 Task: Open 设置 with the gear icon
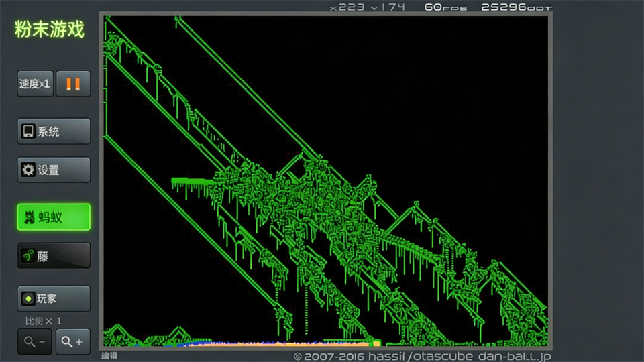[x=54, y=170]
